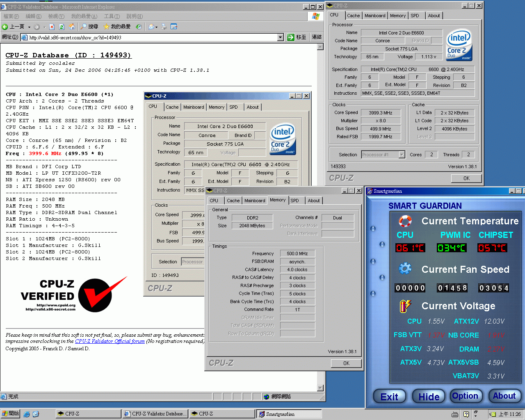The height and width of the screenshot is (420, 525).
Task: Click the IE scrollbar up arrow
Action: click(x=321, y=47)
